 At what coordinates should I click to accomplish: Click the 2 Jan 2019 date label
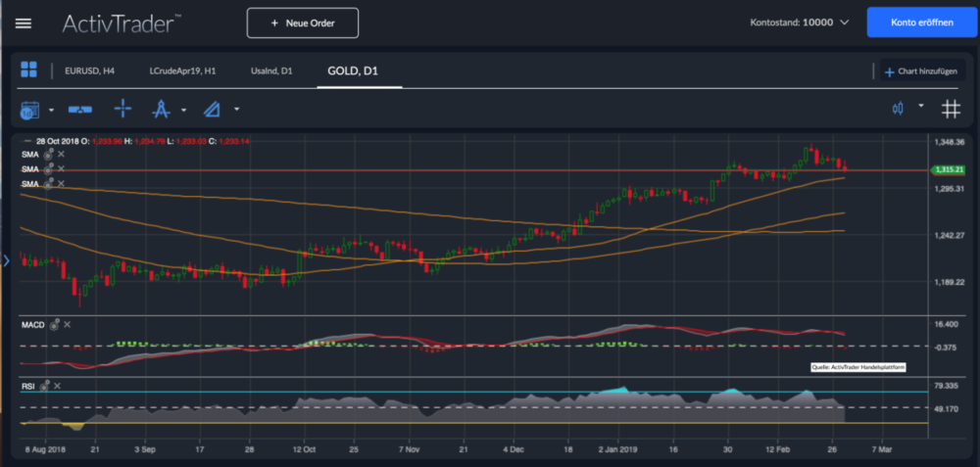617,449
